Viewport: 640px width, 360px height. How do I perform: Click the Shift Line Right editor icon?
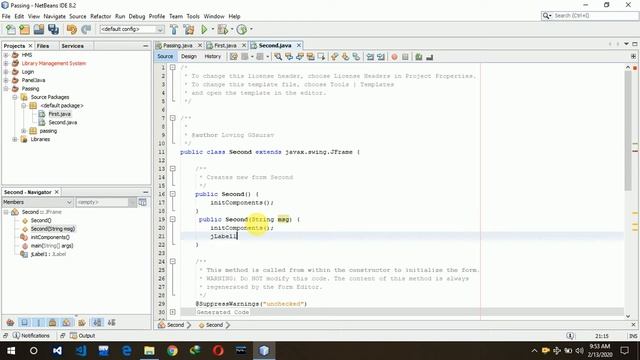click(381, 57)
